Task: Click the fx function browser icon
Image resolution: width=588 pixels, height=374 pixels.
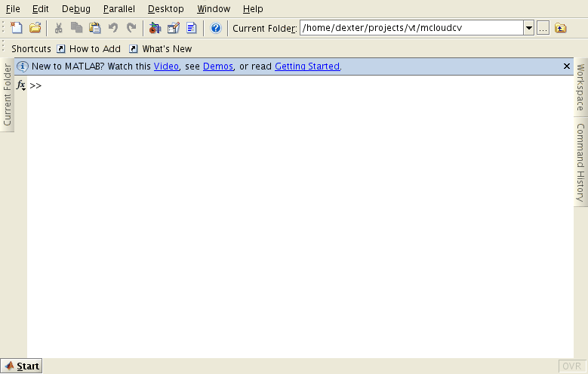Action: (21, 85)
